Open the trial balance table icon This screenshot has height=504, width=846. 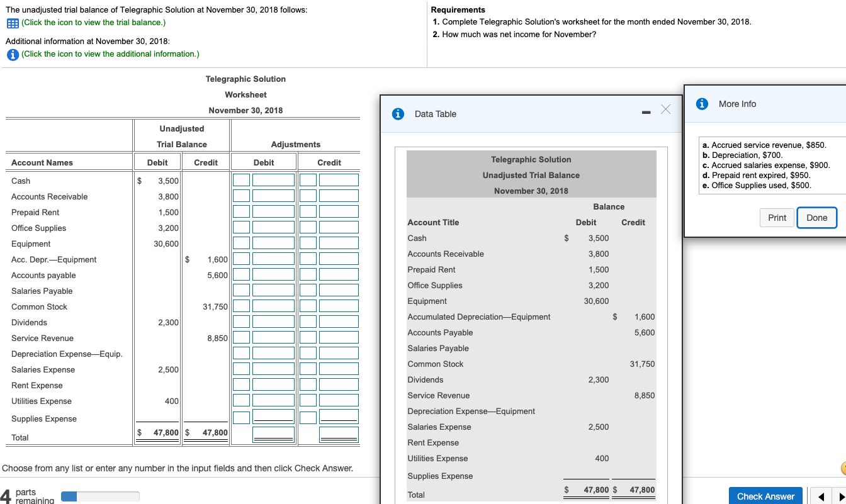tap(12, 23)
